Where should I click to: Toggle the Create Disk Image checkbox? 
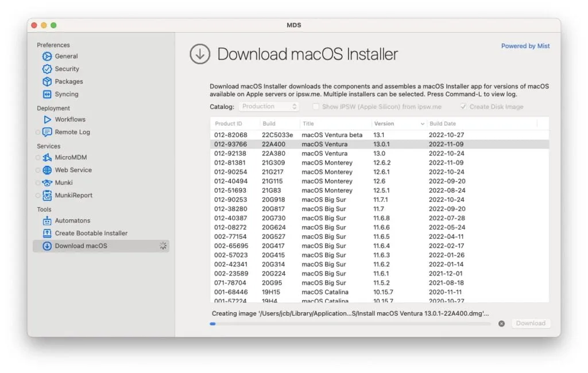[463, 107]
